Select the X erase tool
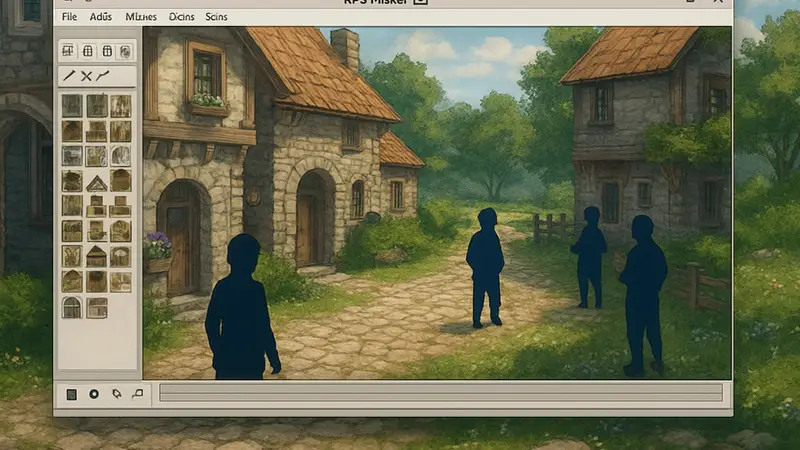The width and height of the screenshot is (800, 450). [x=86, y=76]
